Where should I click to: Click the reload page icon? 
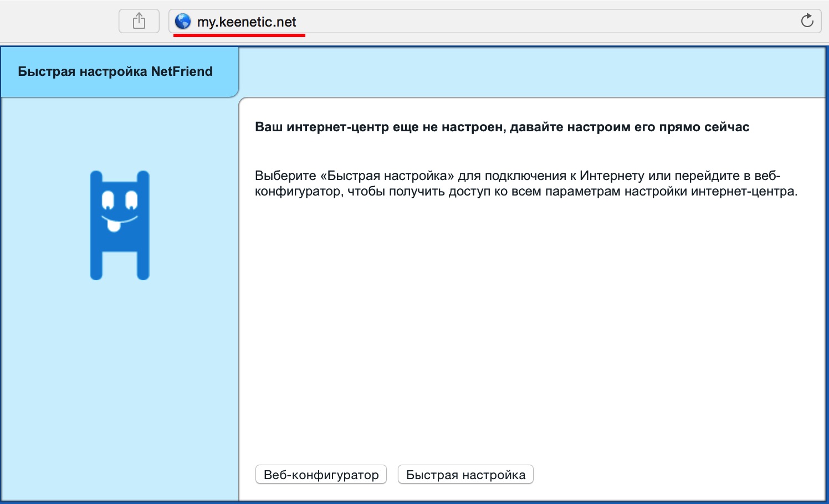(807, 21)
